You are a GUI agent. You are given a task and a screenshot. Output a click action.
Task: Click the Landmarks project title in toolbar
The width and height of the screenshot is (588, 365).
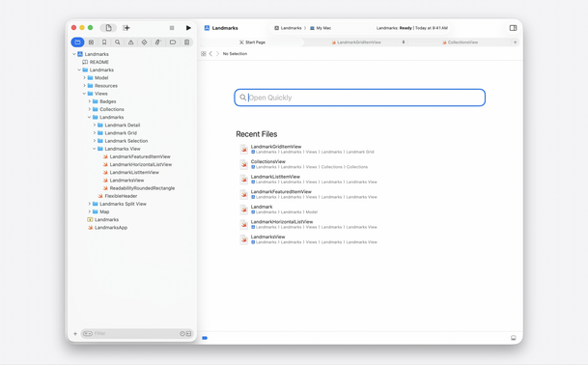pyautogui.click(x=221, y=28)
